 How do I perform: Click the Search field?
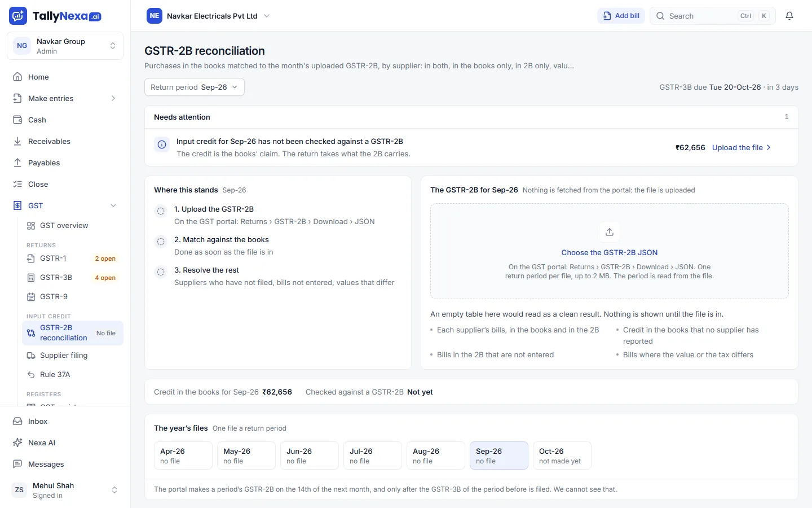pos(713,16)
